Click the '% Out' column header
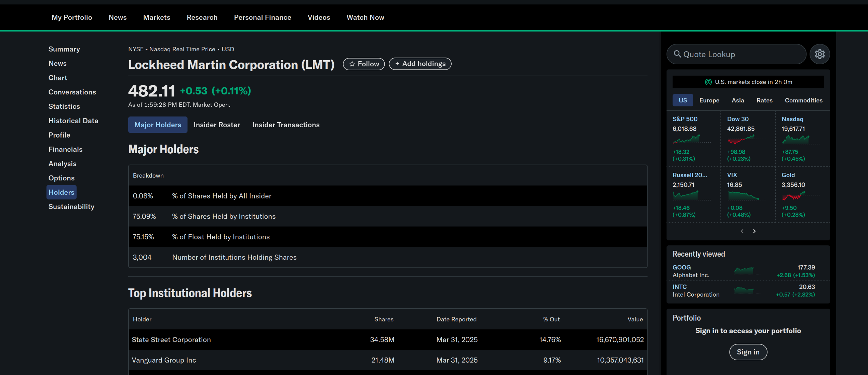 coord(551,320)
